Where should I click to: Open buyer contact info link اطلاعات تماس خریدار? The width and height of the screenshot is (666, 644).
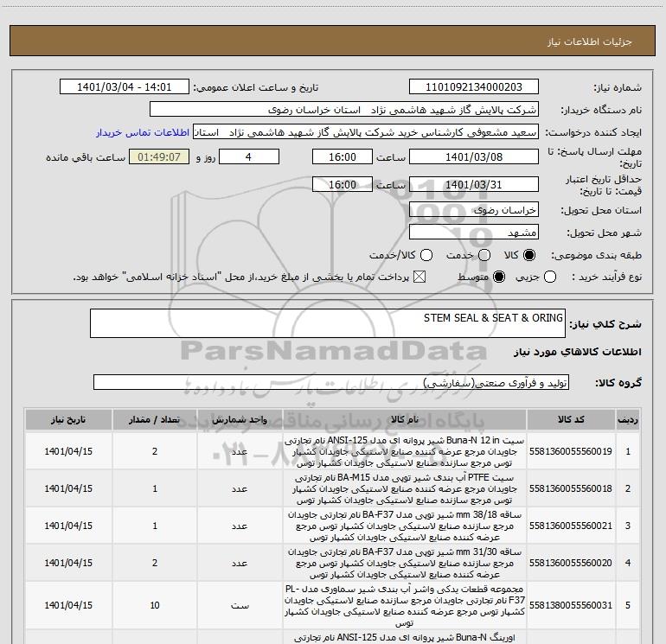click(143, 132)
